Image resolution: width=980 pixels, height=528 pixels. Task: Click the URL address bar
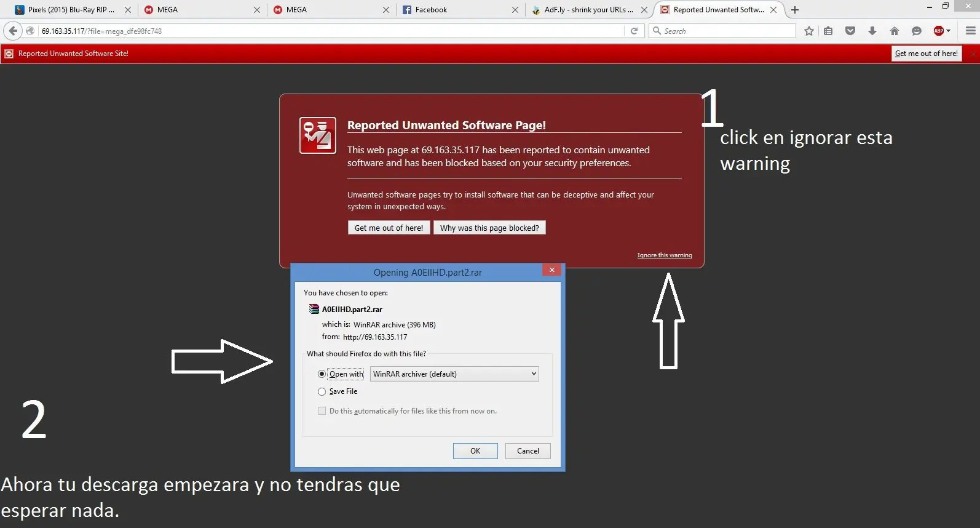[332, 31]
